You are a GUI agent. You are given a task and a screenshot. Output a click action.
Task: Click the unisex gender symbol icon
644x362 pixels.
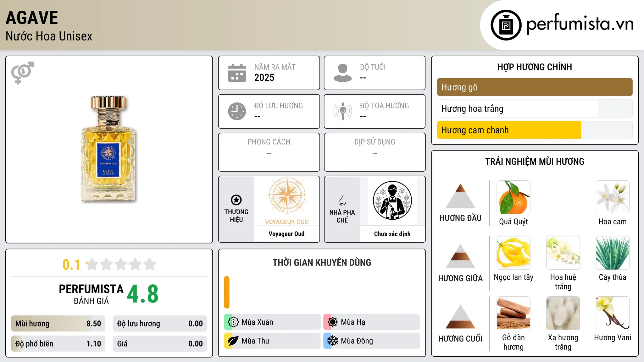click(22, 73)
